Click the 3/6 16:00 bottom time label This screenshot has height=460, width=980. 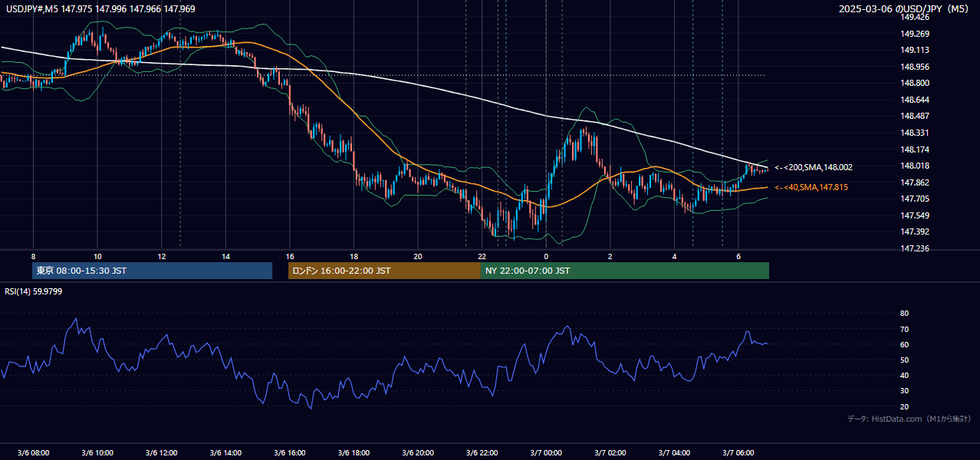(x=290, y=453)
